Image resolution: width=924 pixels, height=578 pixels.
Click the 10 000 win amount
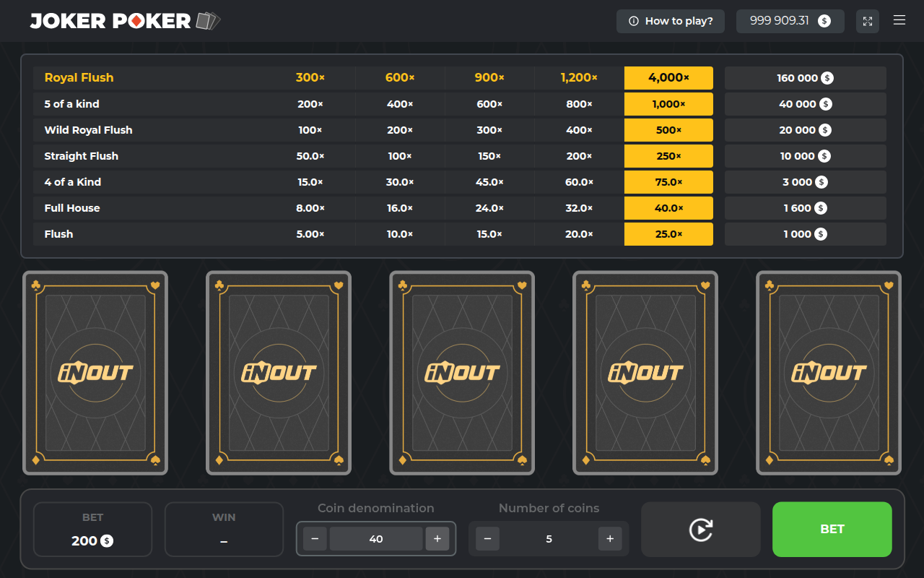[806, 156]
